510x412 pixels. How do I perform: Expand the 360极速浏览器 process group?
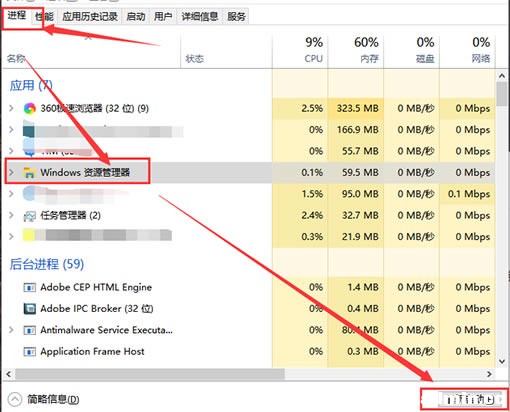[11, 108]
